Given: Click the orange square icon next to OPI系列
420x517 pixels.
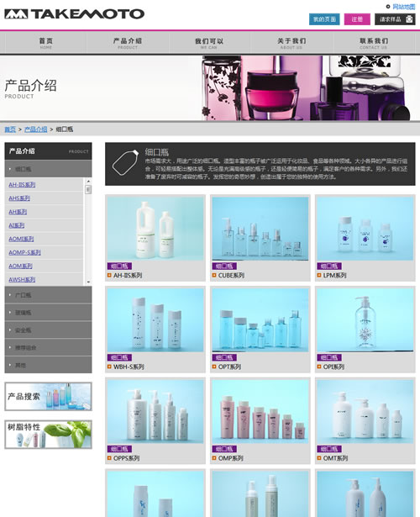Looking at the screenshot, I should click(x=319, y=367).
